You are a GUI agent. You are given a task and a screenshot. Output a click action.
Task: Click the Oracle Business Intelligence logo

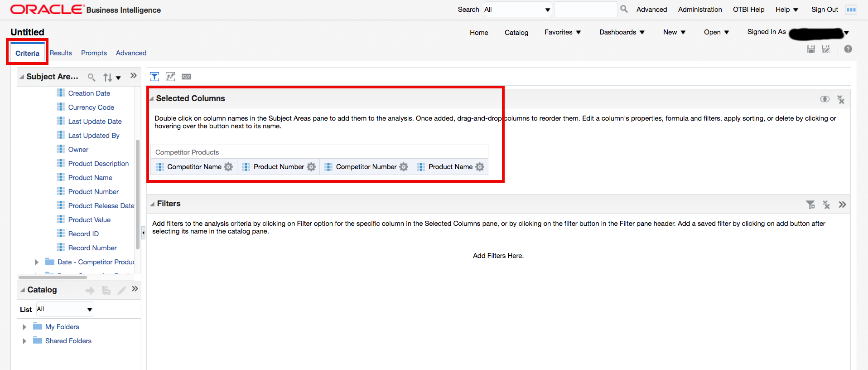pos(86,10)
